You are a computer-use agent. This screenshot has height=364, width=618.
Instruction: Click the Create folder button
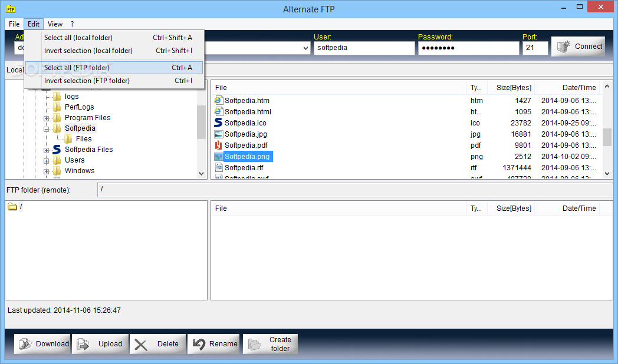[x=270, y=344]
